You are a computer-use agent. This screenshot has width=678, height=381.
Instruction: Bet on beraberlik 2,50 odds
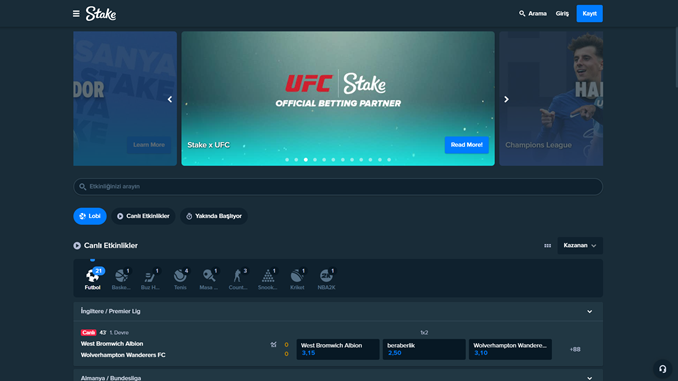(424, 349)
